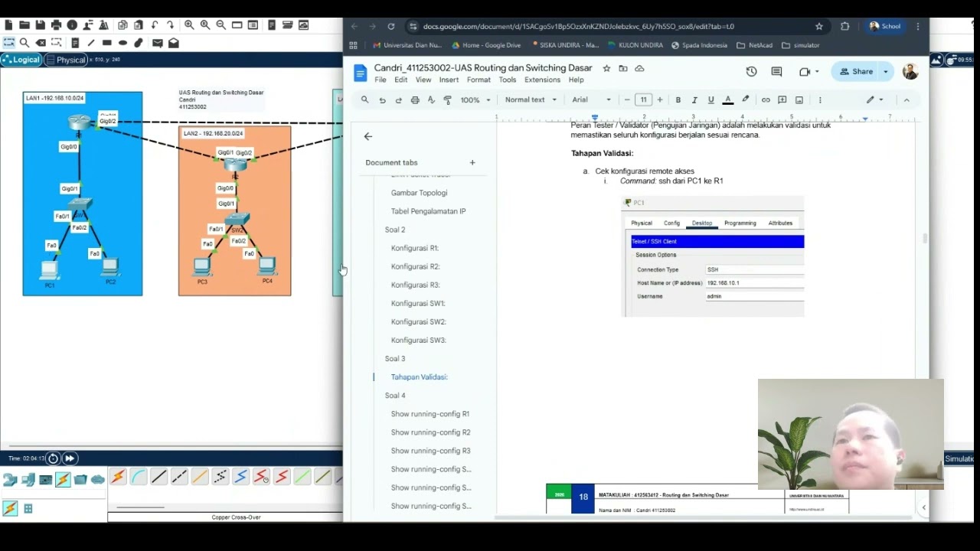
Task: Toggle Underline formatting in Docs toolbar
Action: pyautogui.click(x=710, y=99)
